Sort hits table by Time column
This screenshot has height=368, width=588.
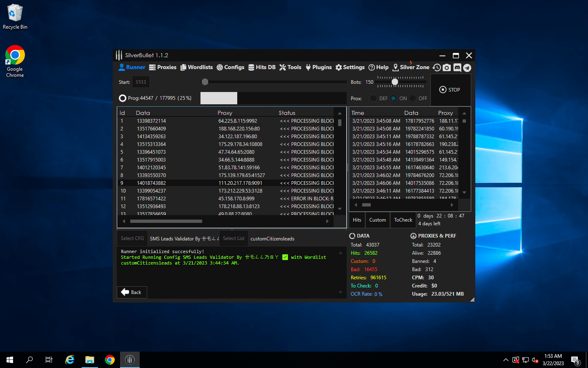(358, 113)
